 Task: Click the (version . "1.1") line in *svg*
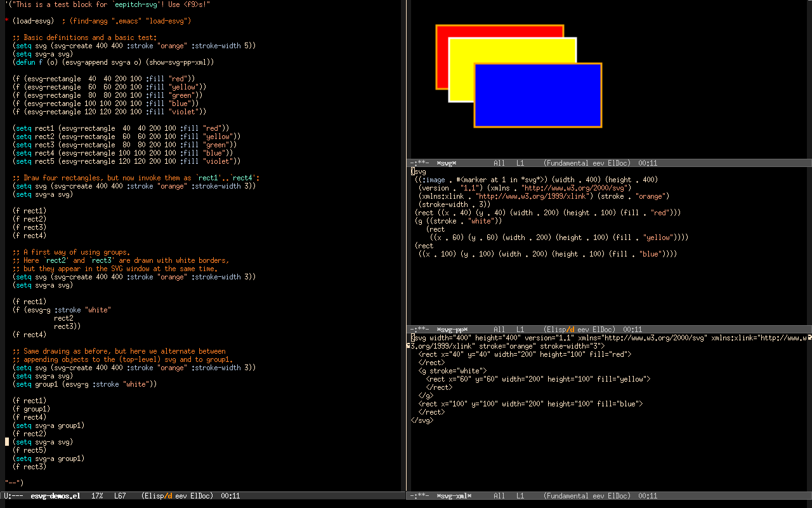pyautogui.click(x=525, y=188)
